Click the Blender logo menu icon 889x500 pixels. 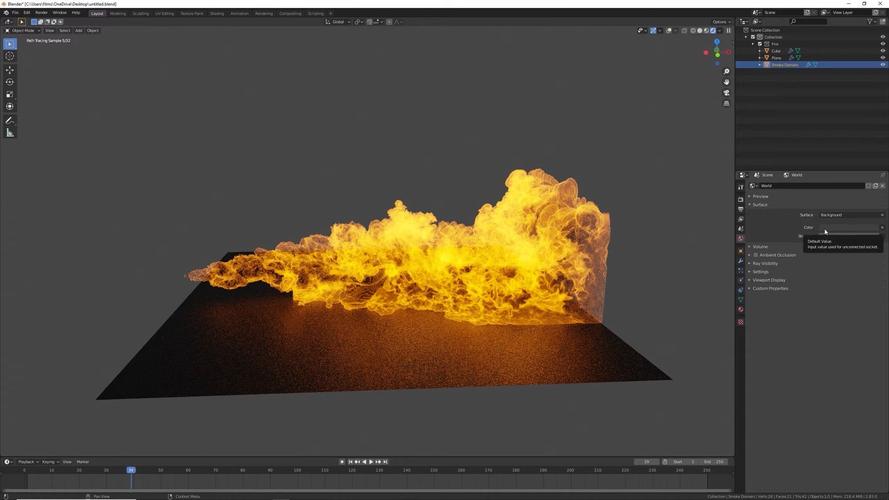tap(6, 12)
